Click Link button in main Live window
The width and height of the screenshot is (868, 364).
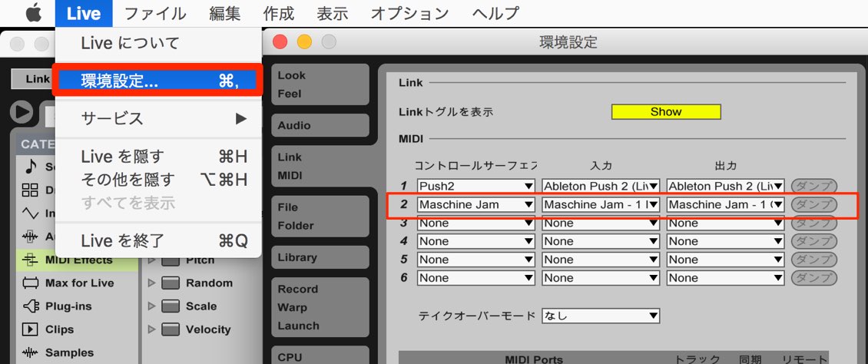[32, 79]
